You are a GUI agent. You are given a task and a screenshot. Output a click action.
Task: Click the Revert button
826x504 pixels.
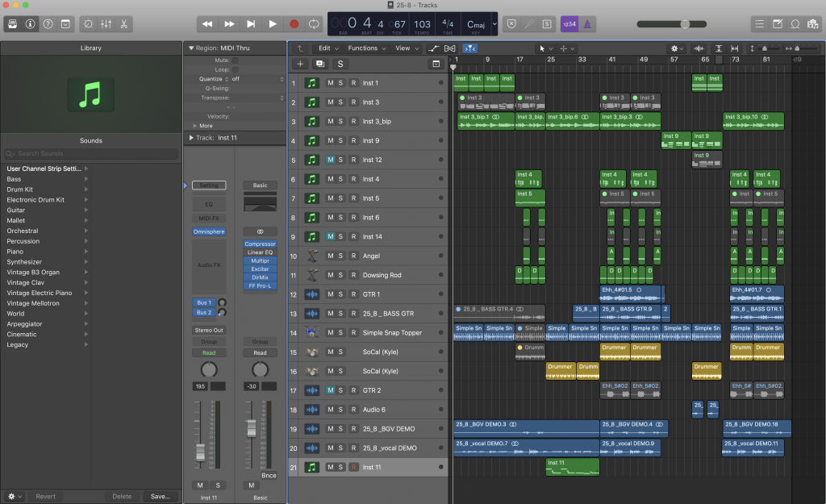coord(44,496)
